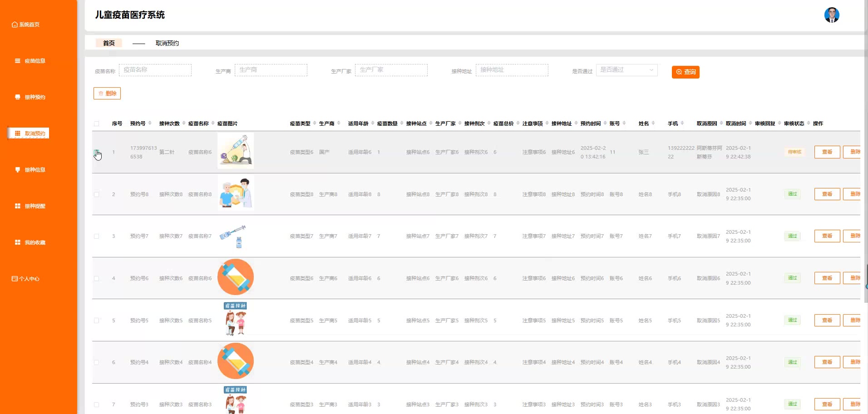Click the 接种信息 sidebar icon
The image size is (868, 414).
[x=18, y=170]
